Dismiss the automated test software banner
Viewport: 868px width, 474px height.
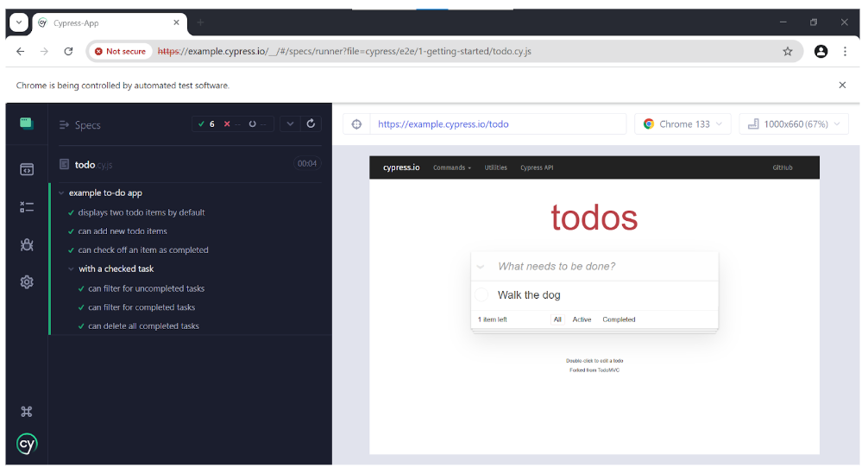click(x=842, y=85)
